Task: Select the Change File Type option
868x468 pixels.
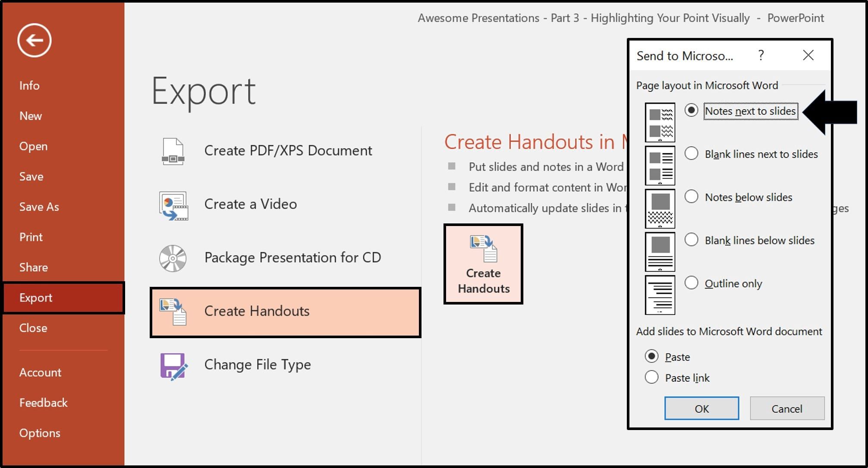Action: tap(285, 365)
